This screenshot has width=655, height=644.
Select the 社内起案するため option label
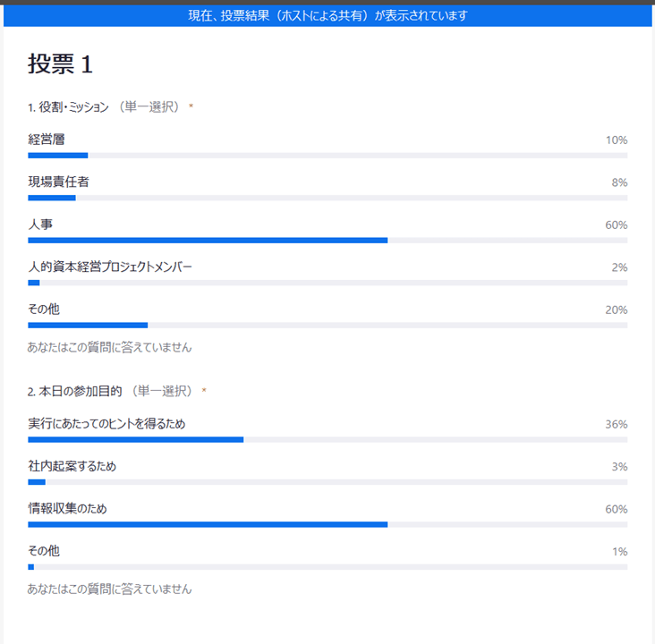point(72,466)
